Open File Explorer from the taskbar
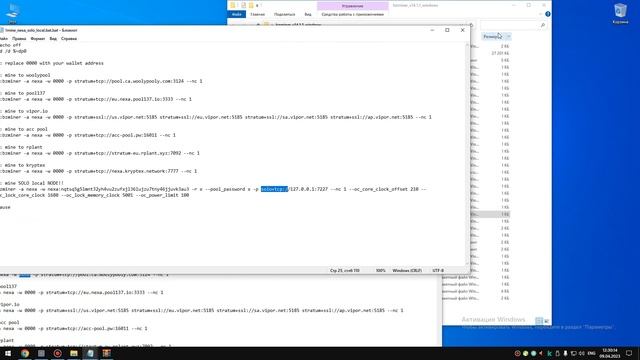The image size is (640, 360). (74, 353)
